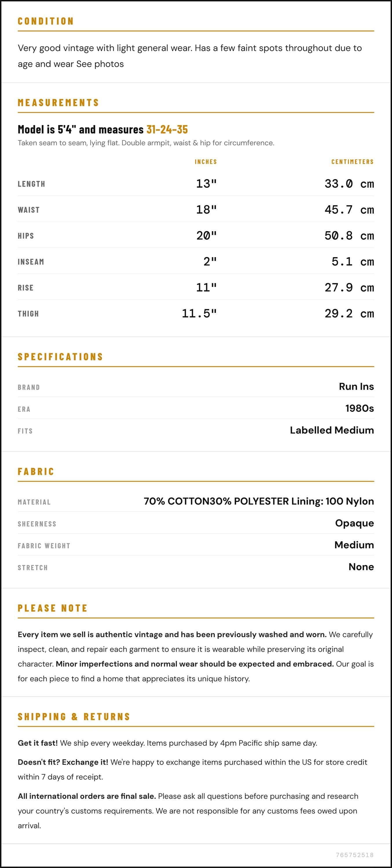Select the LENGTH measurement row label
Screen dimensions: 392x868
click(31, 184)
